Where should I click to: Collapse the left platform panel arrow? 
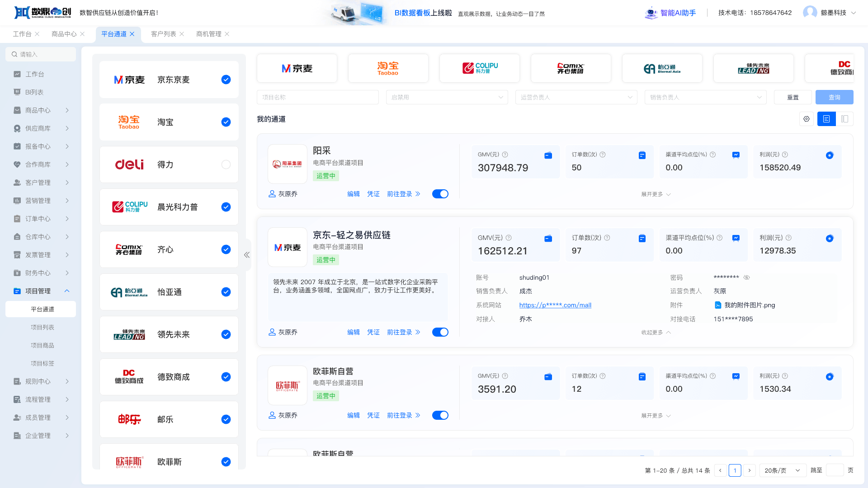[247, 255]
